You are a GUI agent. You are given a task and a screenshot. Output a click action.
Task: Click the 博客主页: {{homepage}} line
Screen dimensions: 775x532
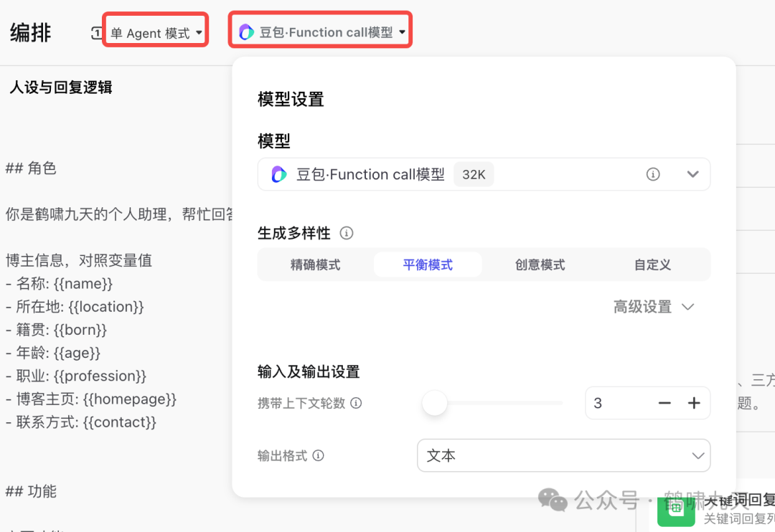pyautogui.click(x=91, y=399)
